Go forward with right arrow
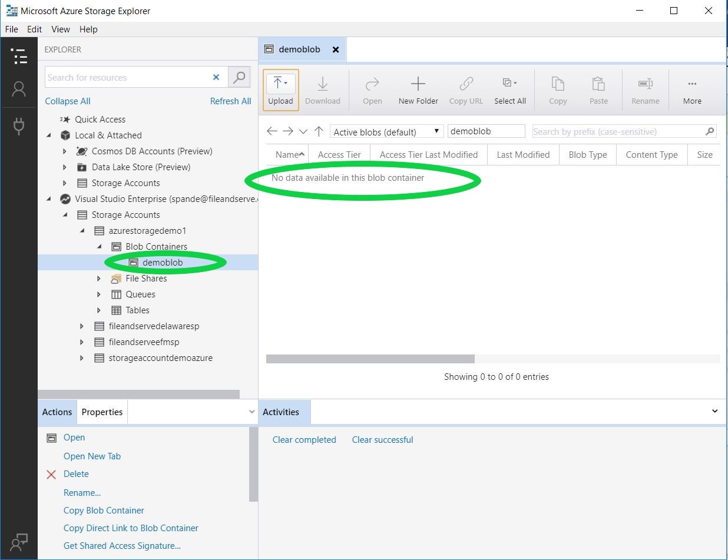Screen dimensions: 728x560 [287, 131]
